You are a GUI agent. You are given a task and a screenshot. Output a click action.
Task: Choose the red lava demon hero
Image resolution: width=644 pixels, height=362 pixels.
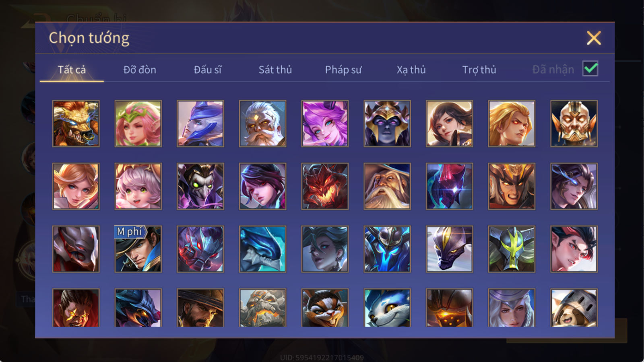click(x=325, y=186)
